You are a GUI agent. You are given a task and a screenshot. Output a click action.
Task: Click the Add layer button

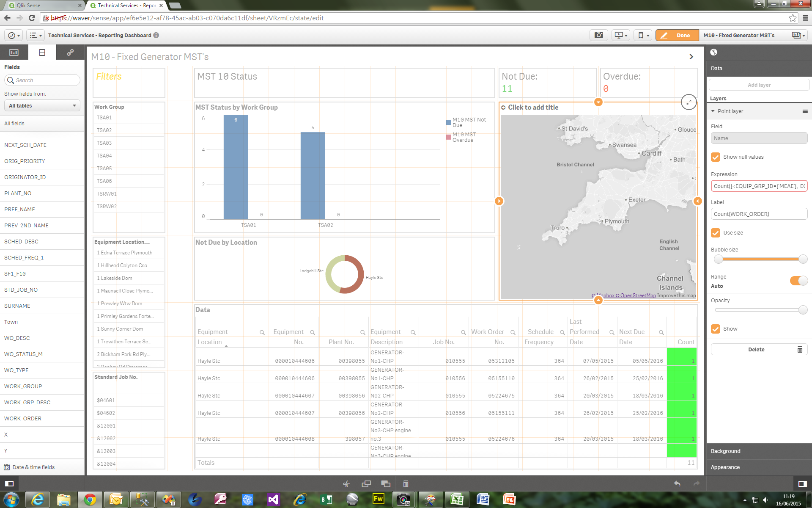coord(759,85)
